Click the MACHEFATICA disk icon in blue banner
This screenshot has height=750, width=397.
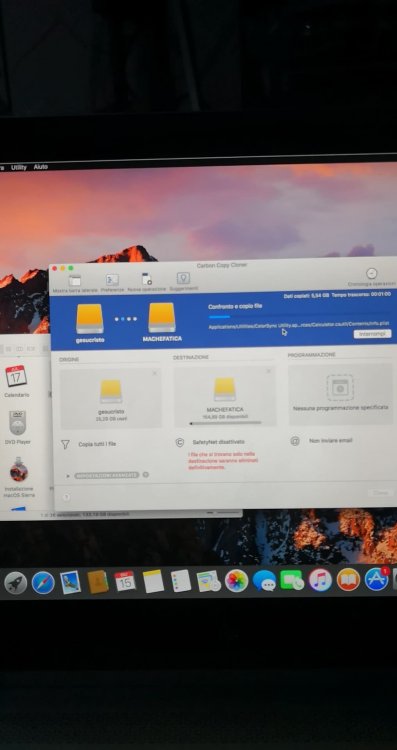pos(162,317)
